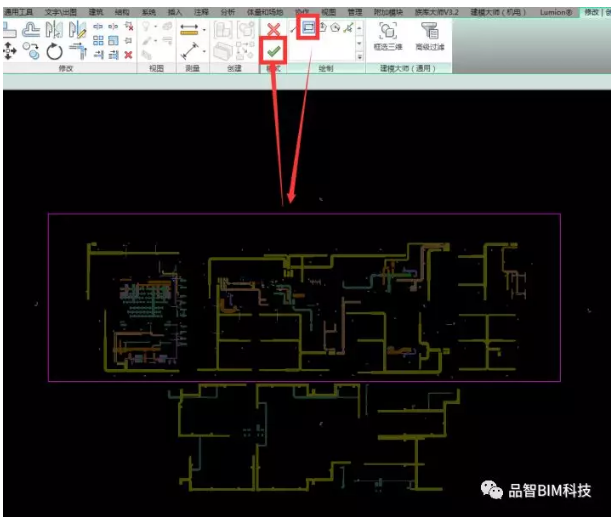
Task: Select the Array tool
Action: pos(98,40)
